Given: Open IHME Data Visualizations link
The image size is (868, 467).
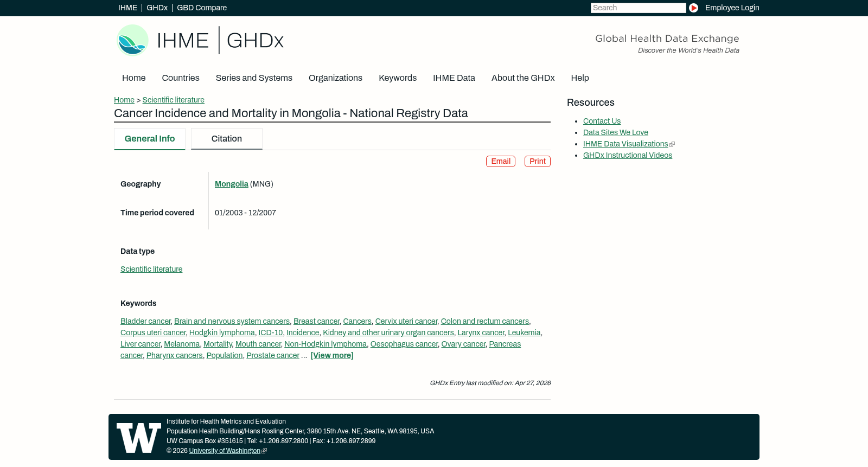Looking at the screenshot, I should (626, 144).
